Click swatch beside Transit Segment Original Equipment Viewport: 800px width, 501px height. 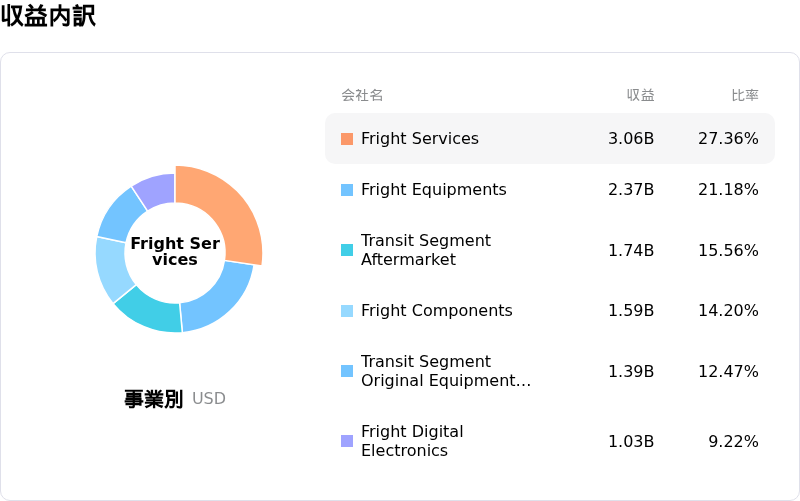(347, 371)
